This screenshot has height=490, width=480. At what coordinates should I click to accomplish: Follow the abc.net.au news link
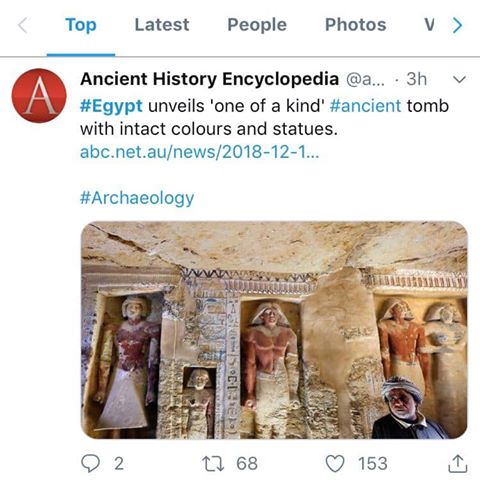click(x=200, y=152)
